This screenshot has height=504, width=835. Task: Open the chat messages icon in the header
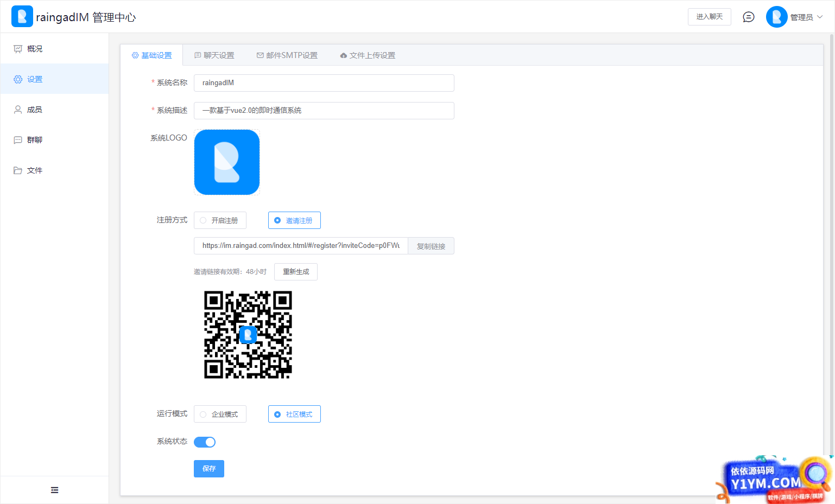coord(749,17)
